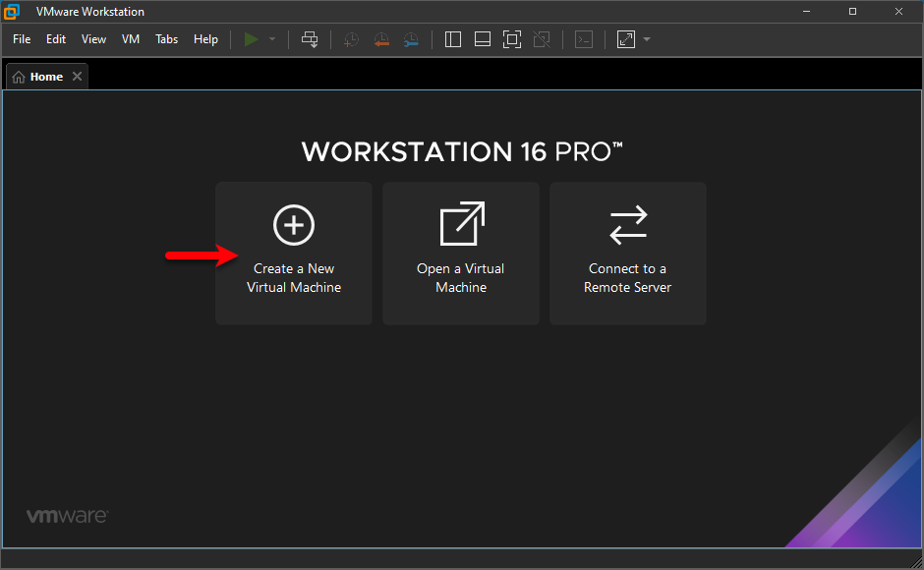This screenshot has width=924, height=570.
Task: Expand the stretch options dropdown arrow
Action: click(x=647, y=39)
